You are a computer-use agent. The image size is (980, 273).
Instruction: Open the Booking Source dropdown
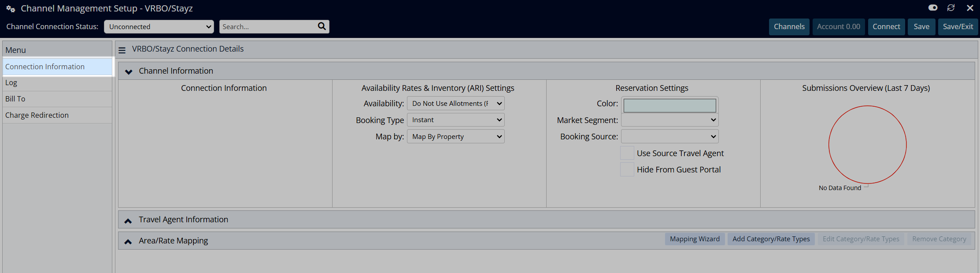[670, 137]
